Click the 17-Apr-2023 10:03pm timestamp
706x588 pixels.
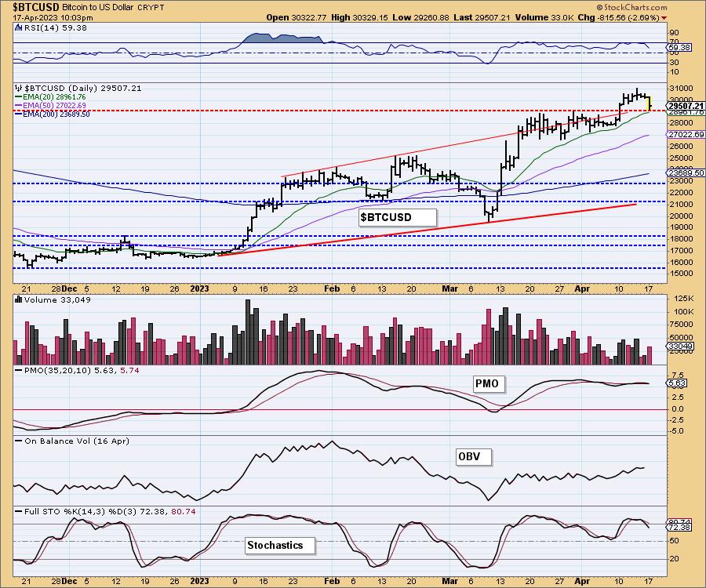pyautogui.click(x=53, y=18)
